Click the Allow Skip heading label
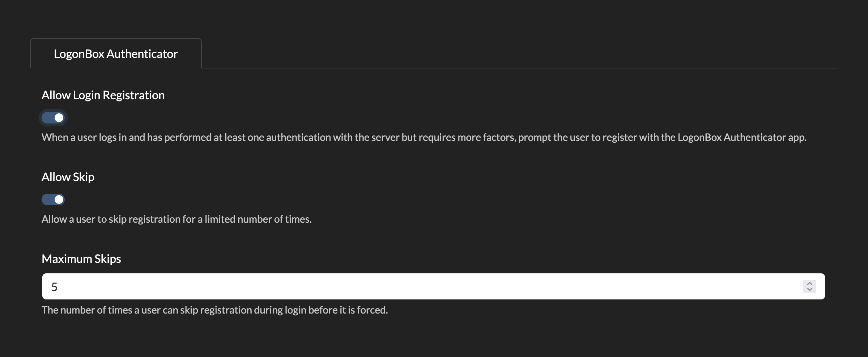 point(68,177)
